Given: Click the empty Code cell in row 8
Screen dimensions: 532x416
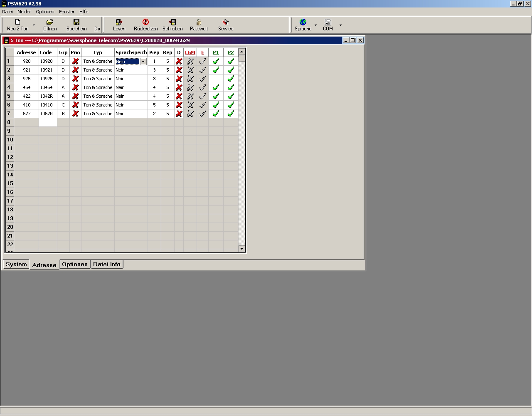Looking at the screenshot, I should point(48,122).
